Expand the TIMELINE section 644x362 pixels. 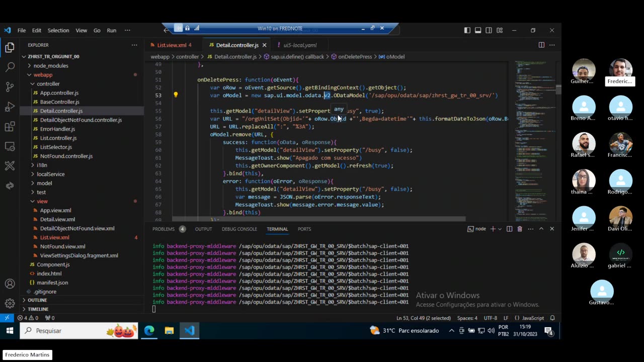pos(82,309)
